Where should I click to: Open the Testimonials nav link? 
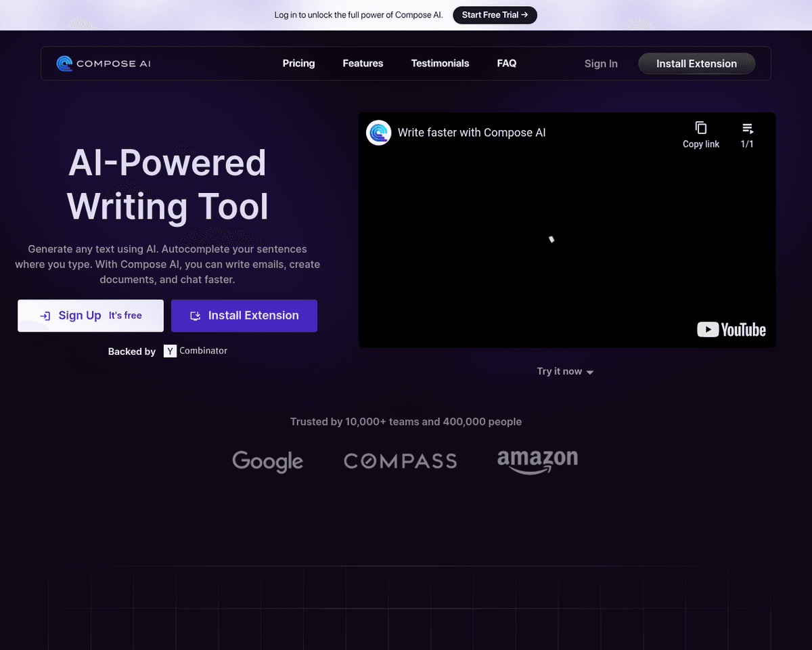pos(440,64)
